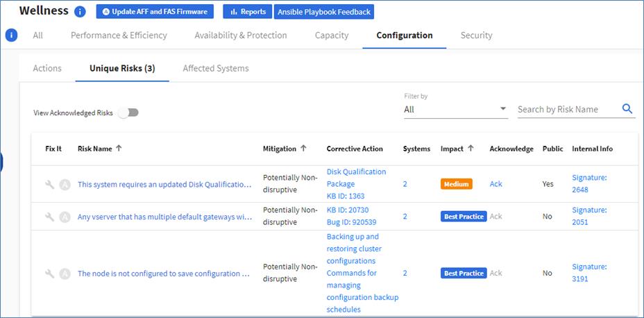Open Signature: 3191 link
Image resolution: width=644 pixels, height=318 pixels.
[589, 273]
